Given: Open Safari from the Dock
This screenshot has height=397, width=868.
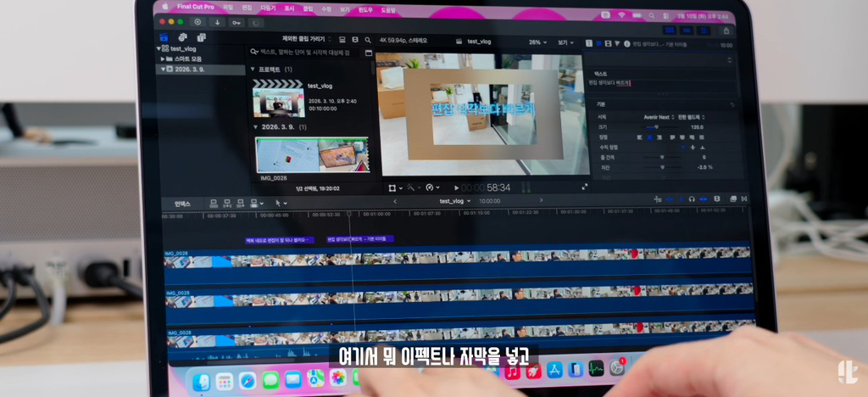Looking at the screenshot, I should pos(248,380).
